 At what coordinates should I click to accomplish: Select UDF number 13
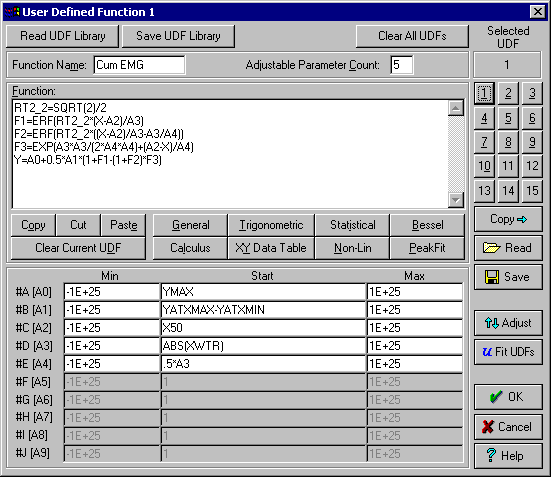[484, 191]
